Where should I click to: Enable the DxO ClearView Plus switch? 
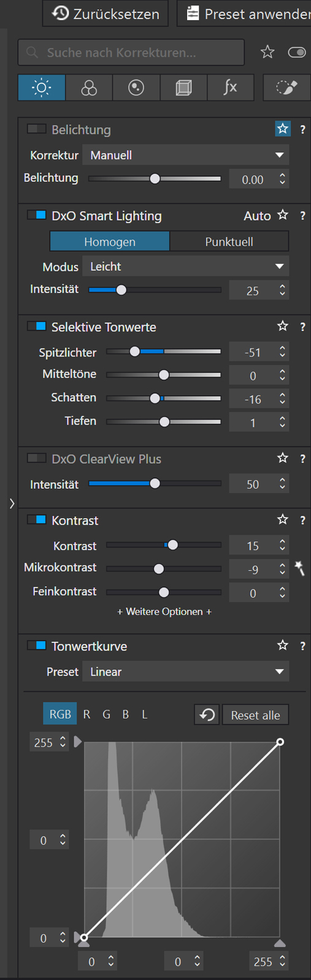37,458
